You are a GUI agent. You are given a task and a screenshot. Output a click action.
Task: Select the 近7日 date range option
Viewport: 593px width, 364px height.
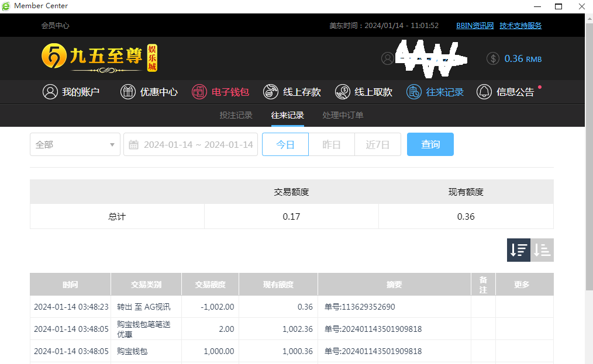pyautogui.click(x=378, y=144)
